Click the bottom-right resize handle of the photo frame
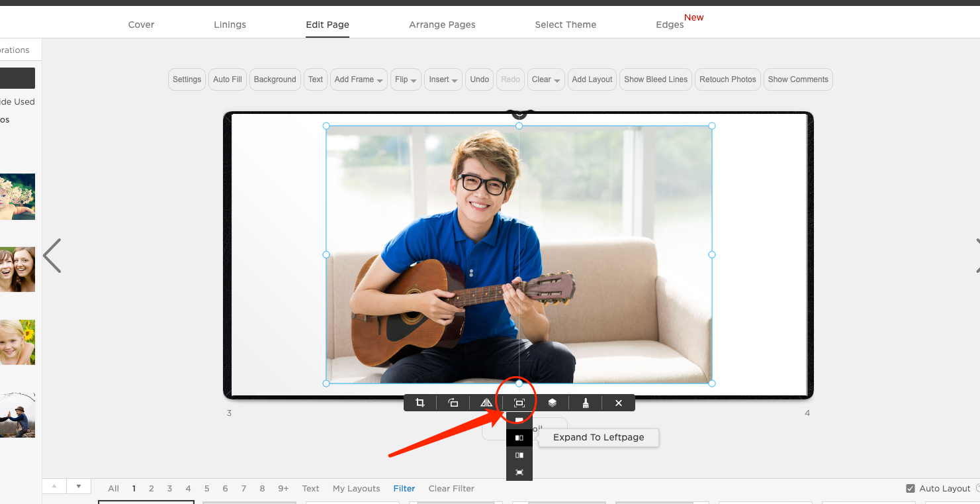Viewport: 980px width, 504px height. (712, 383)
